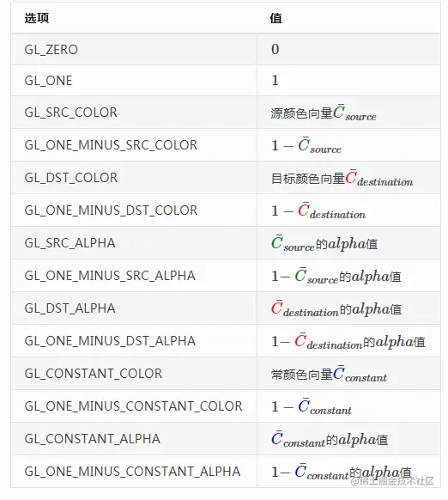
Task: Select the GL_ONE row label
Action: pos(48,81)
